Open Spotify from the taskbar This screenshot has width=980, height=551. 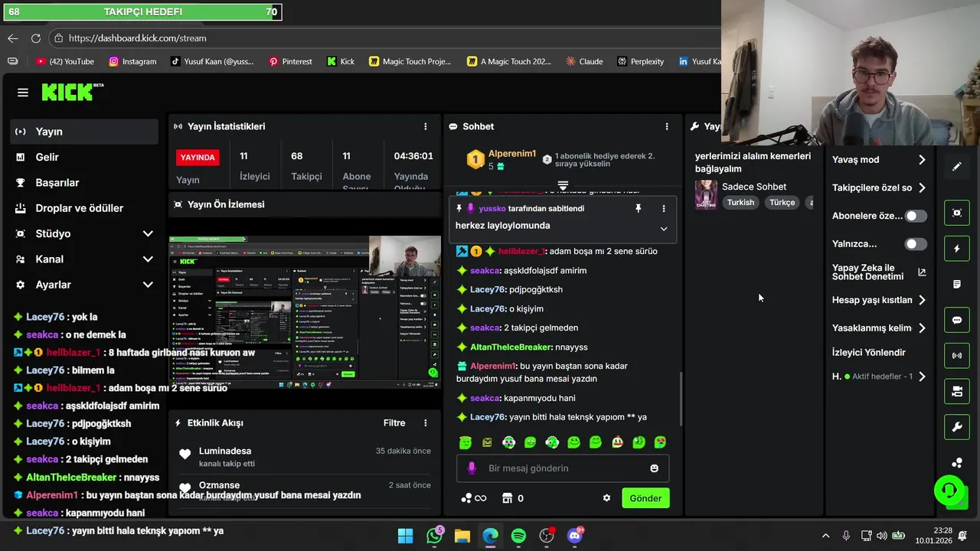pyautogui.click(x=518, y=536)
